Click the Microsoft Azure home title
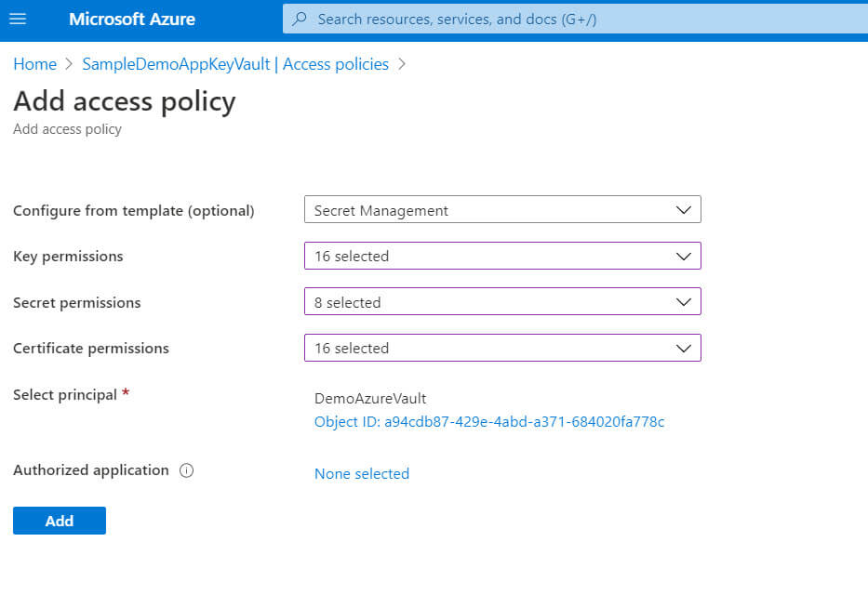Image resolution: width=868 pixels, height=608 pixels. [x=132, y=19]
